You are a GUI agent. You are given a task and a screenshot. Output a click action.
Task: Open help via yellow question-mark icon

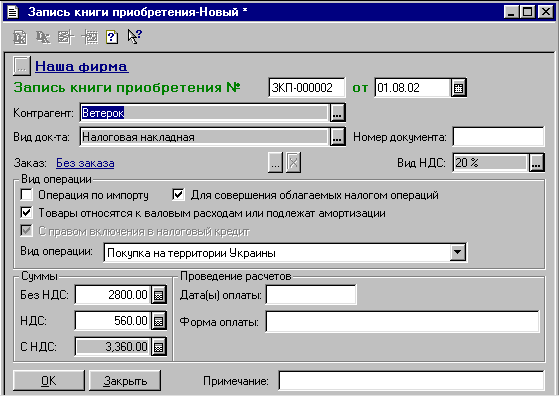(x=112, y=37)
